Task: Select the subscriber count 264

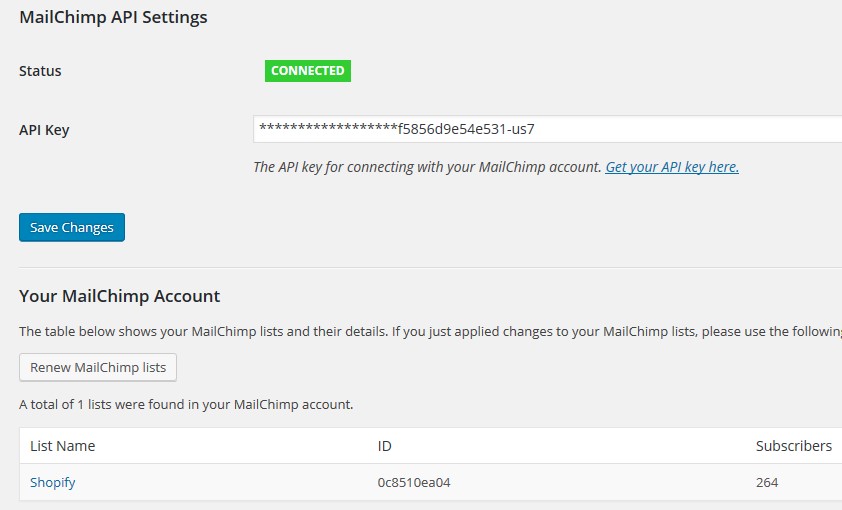Action: point(767,482)
